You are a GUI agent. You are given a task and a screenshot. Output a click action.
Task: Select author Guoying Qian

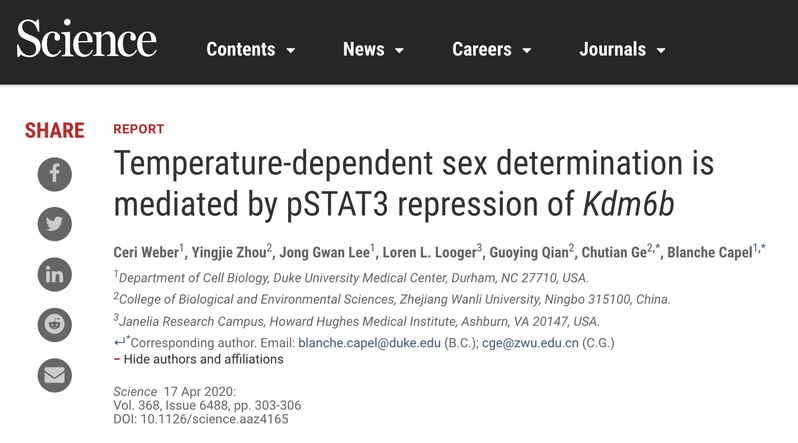point(529,252)
